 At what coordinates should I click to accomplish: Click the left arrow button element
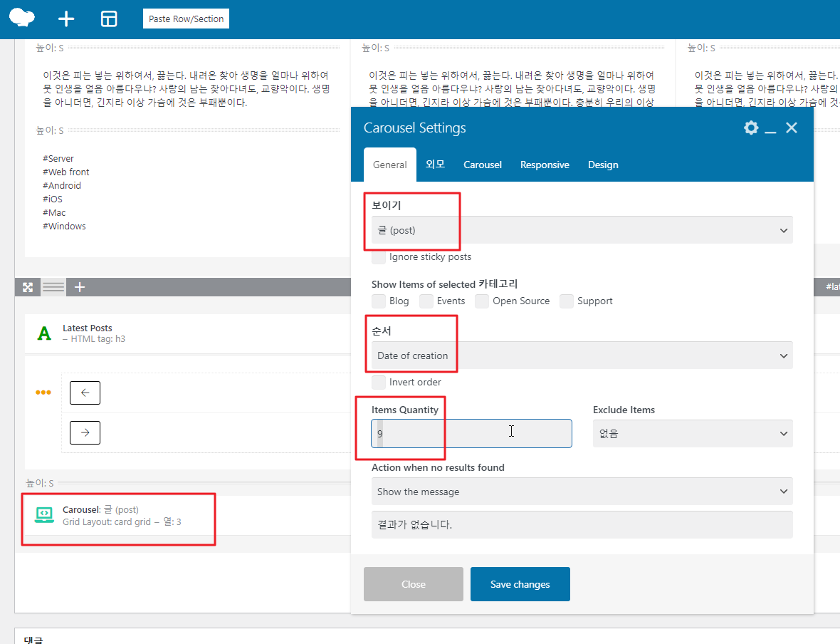click(85, 393)
